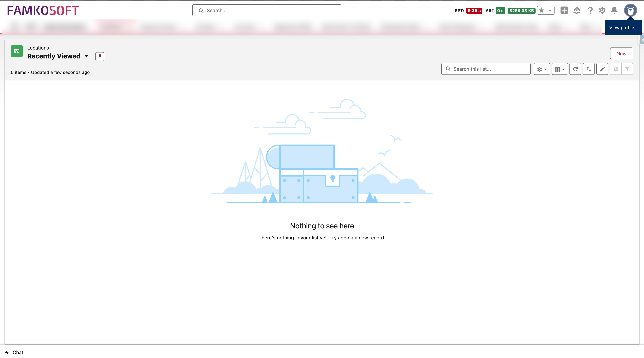This screenshot has width=644, height=358.
Task: Open the Help question mark menu
Action: 590,10
